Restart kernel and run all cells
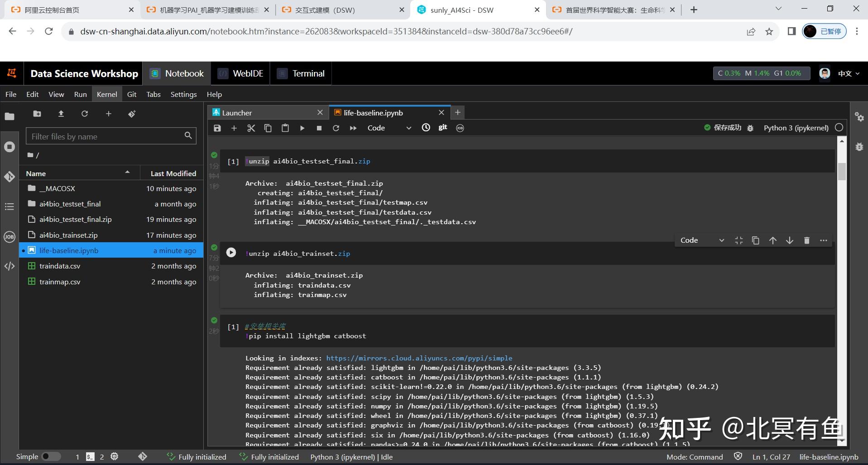 353,128
